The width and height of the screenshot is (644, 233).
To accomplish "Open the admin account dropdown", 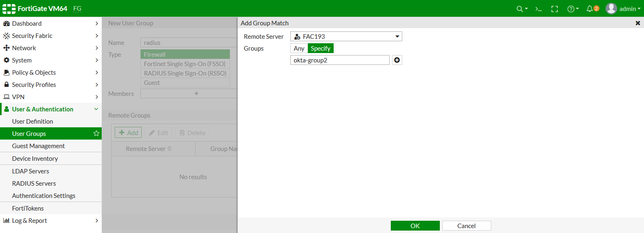I will 630,9.
